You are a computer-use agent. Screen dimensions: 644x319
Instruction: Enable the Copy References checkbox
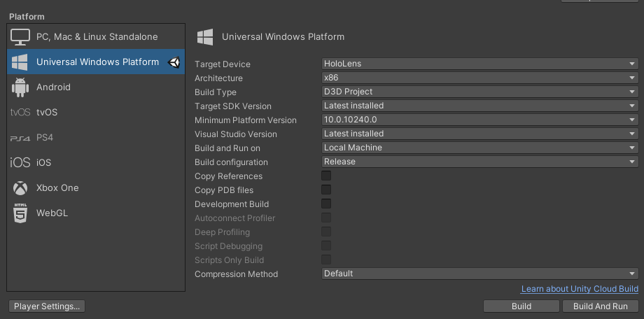(326, 176)
